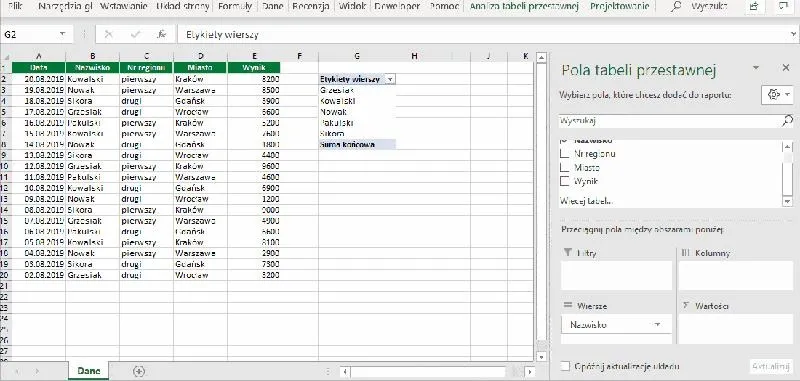Image resolution: width=800 pixels, height=381 pixels.
Task: Click the insert function fx icon
Action: pyautogui.click(x=162, y=35)
